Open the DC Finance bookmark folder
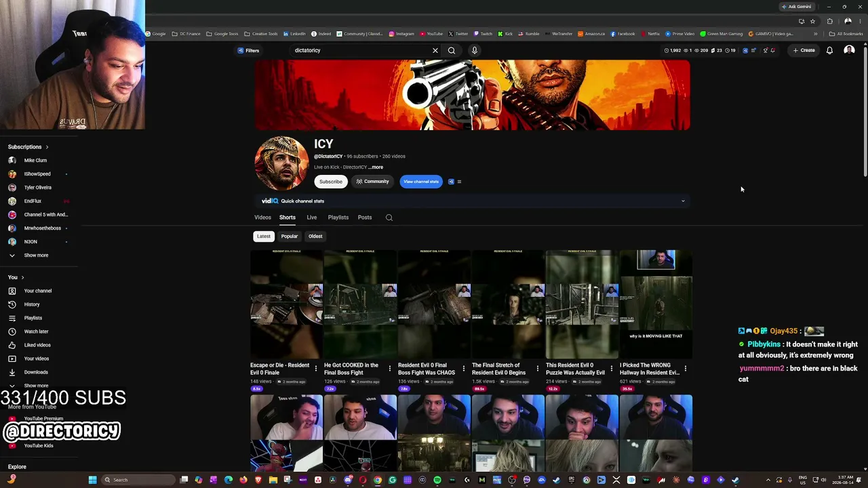The width and height of the screenshot is (868, 488). click(186, 34)
